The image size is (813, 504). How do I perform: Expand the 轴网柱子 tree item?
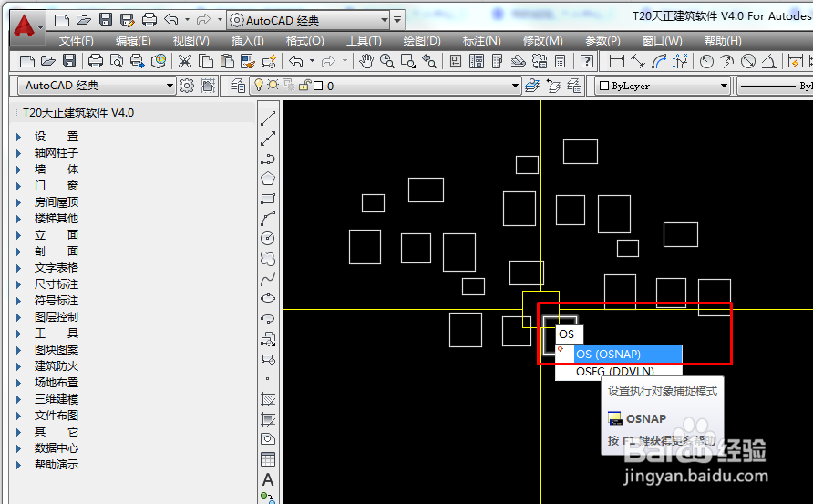[x=18, y=153]
